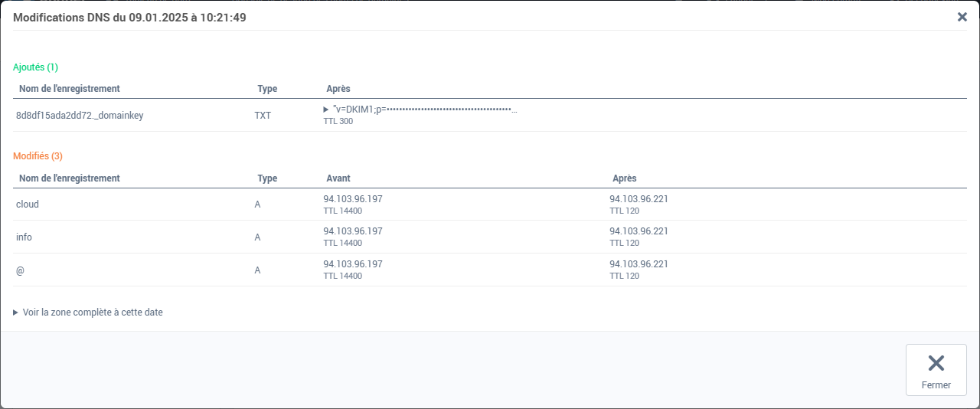
Task: Select the cloud record's new IP 94.103.96.221
Action: (639, 199)
